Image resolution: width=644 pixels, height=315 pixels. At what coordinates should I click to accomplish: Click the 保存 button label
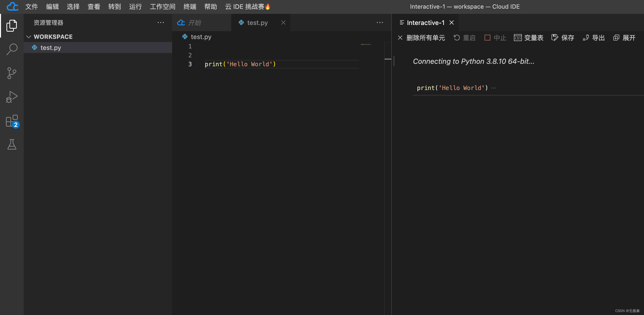coord(568,38)
